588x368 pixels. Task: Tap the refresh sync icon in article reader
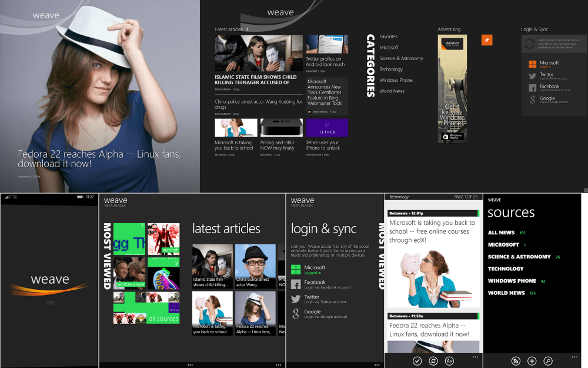pos(433,361)
